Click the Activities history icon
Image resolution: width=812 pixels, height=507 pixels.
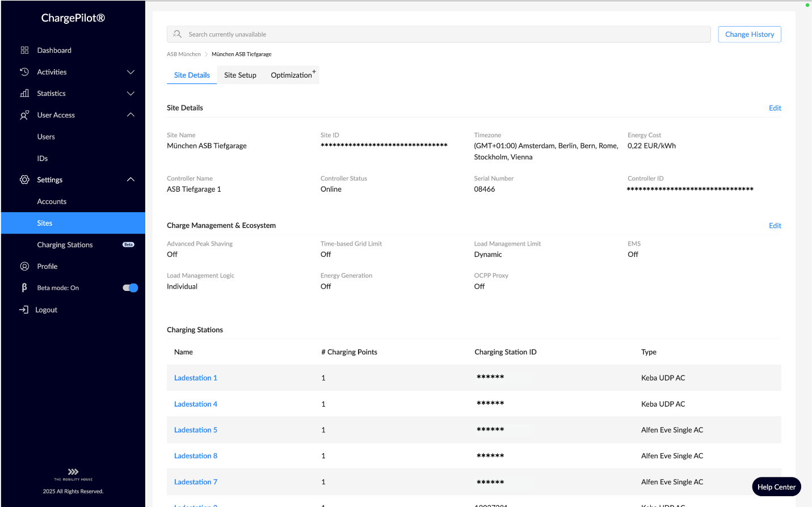click(x=24, y=72)
